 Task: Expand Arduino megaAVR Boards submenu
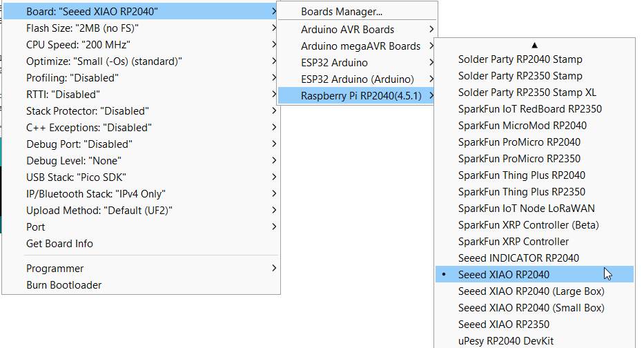pyautogui.click(x=360, y=46)
